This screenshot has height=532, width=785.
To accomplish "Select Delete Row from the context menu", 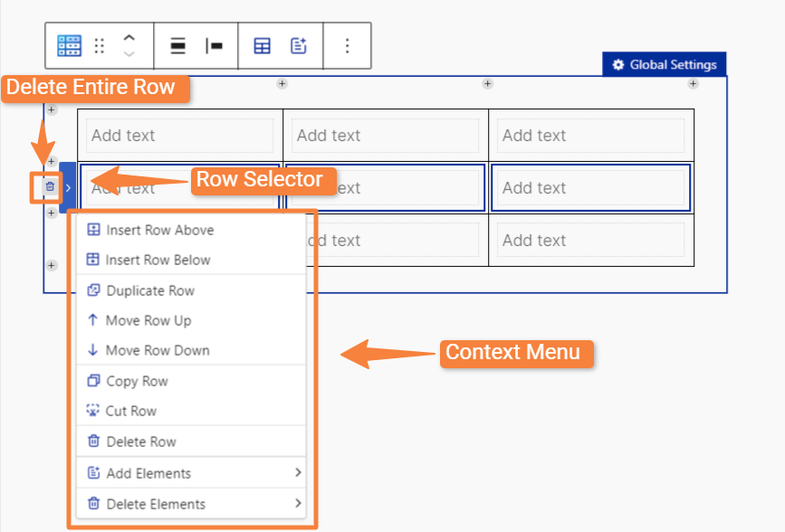I will coord(191,442).
